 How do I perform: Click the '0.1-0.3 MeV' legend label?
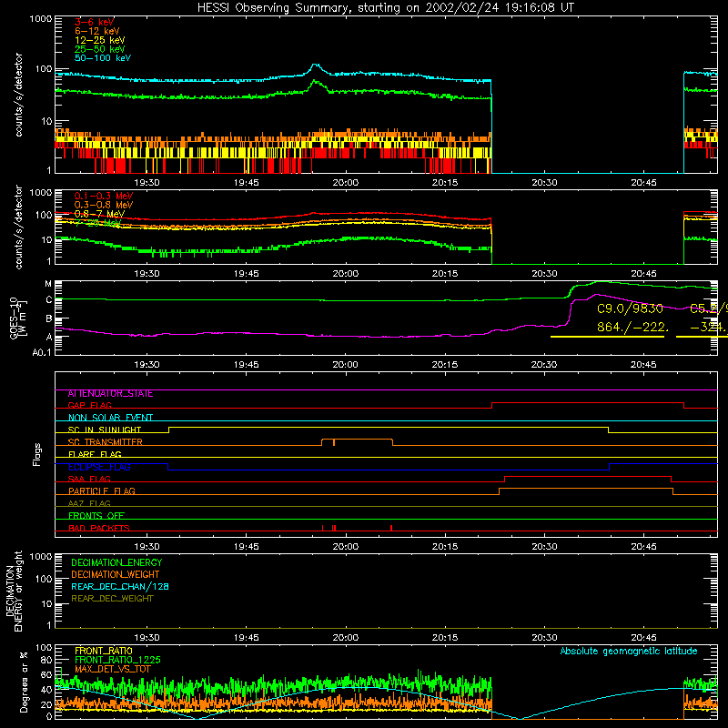click(x=104, y=196)
